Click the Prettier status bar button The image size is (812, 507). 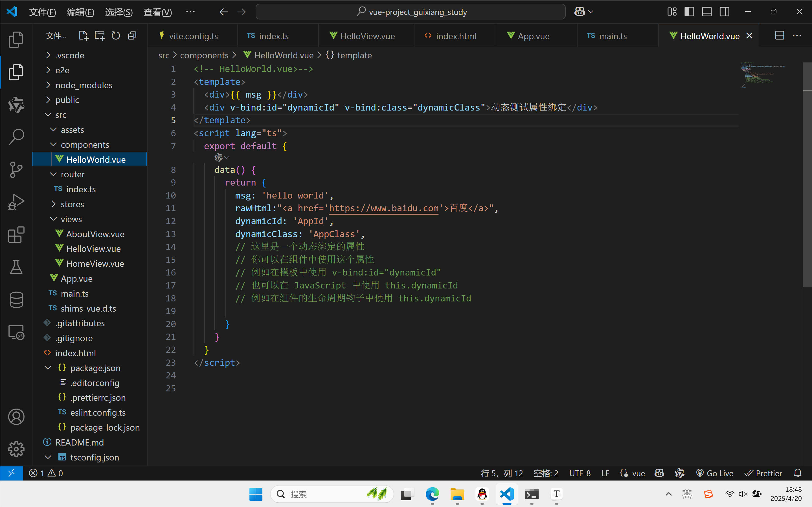(x=763, y=473)
